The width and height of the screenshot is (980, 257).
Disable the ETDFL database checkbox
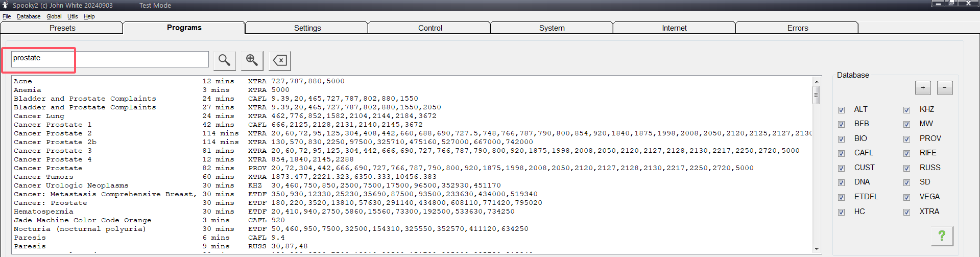pos(841,197)
